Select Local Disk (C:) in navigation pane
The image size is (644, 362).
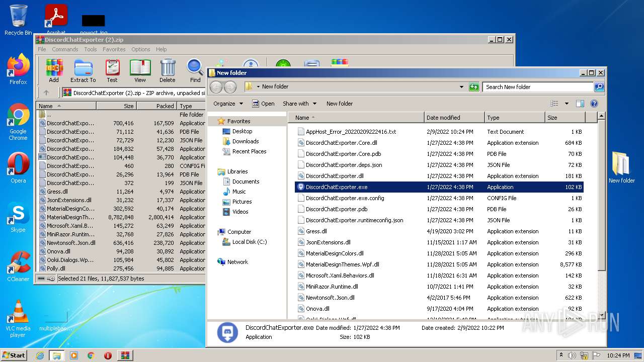250,242
